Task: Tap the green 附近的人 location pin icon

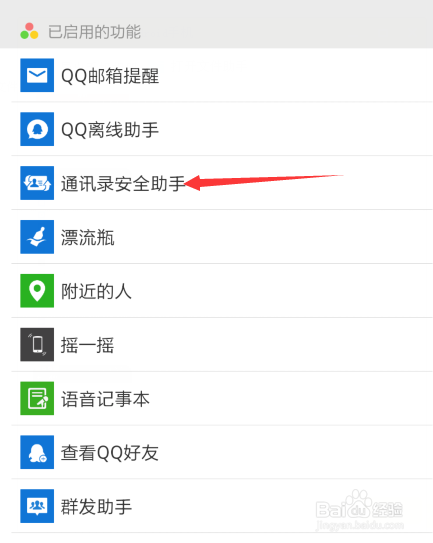Action: (x=37, y=291)
